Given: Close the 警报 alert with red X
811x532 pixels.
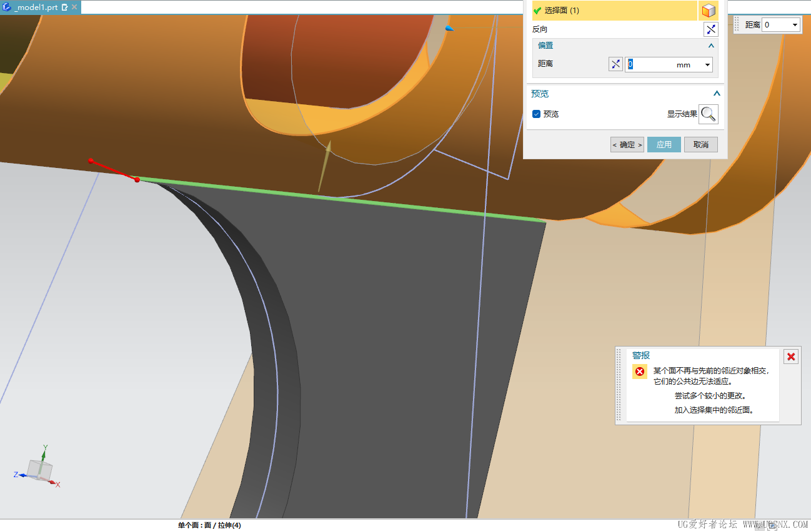Looking at the screenshot, I should [x=791, y=357].
